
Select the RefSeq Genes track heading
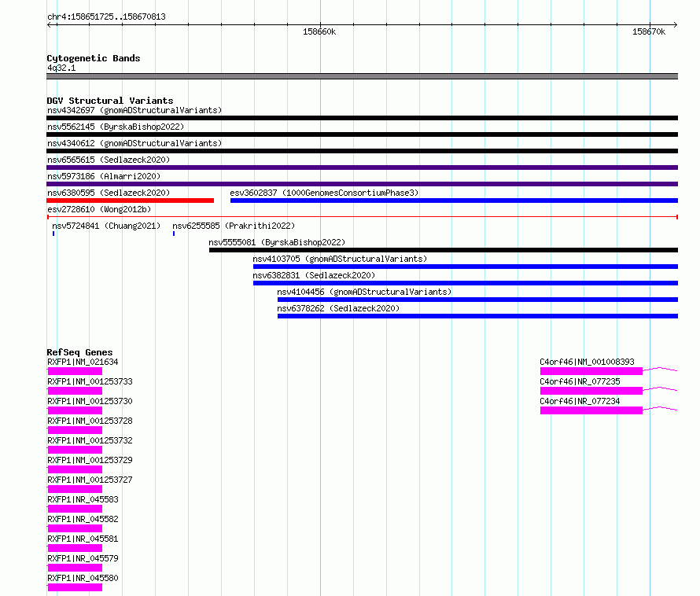pos(79,352)
